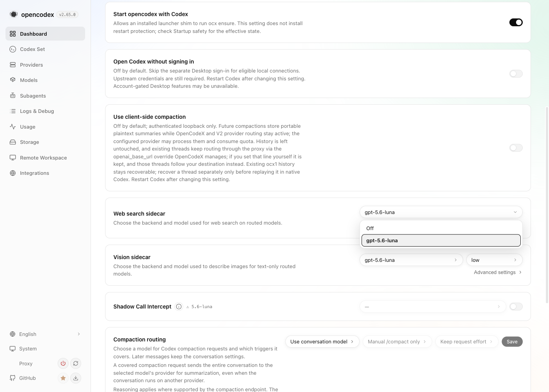Viewport: 549px width, 392px height.
Task: Star the project on GitHub icon
Action: coord(63,378)
